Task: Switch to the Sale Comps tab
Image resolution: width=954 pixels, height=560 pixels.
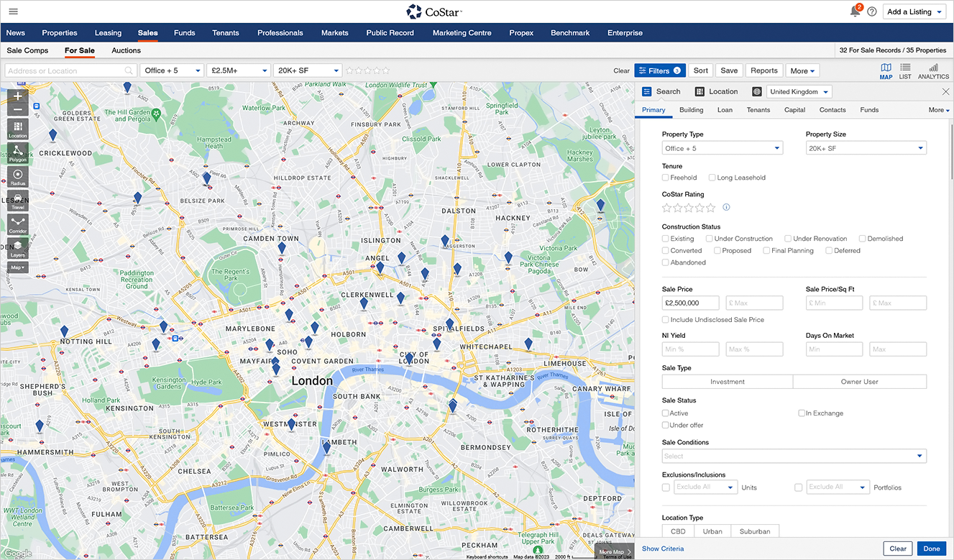Action: [27, 50]
